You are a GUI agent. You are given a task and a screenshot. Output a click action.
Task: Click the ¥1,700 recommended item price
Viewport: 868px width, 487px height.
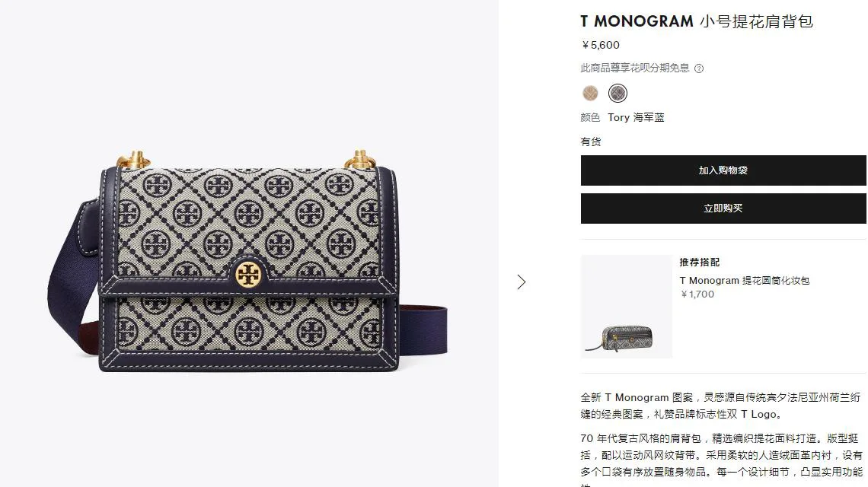coord(697,294)
